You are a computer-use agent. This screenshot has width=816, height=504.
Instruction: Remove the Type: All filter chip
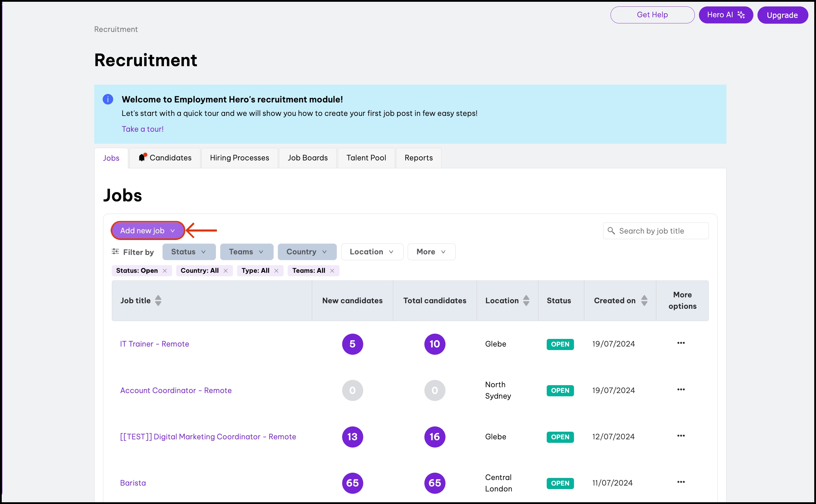[x=276, y=271]
